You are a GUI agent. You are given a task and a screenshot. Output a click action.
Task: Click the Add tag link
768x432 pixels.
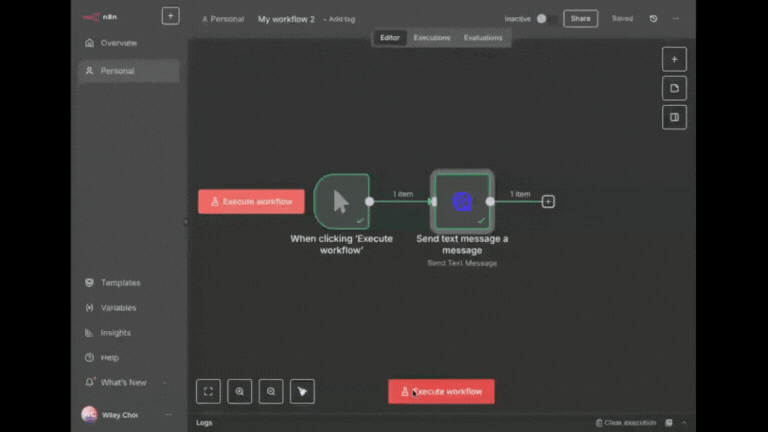(x=339, y=19)
